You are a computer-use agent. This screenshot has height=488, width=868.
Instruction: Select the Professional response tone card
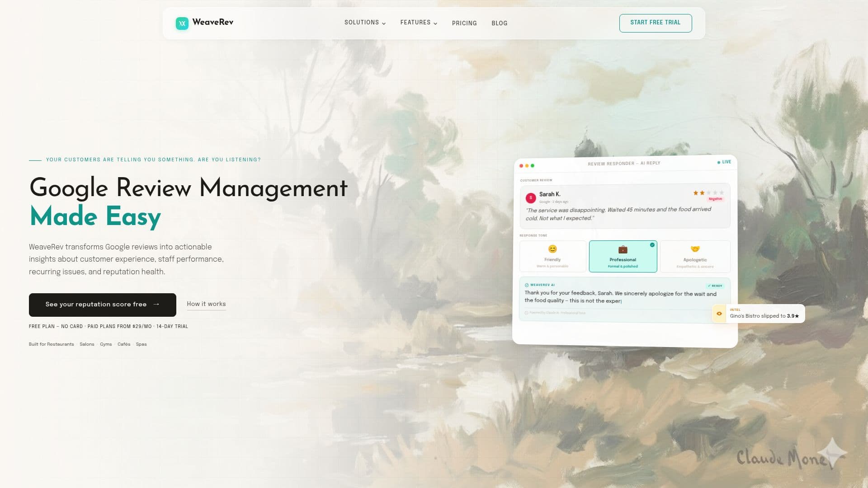coord(623,256)
